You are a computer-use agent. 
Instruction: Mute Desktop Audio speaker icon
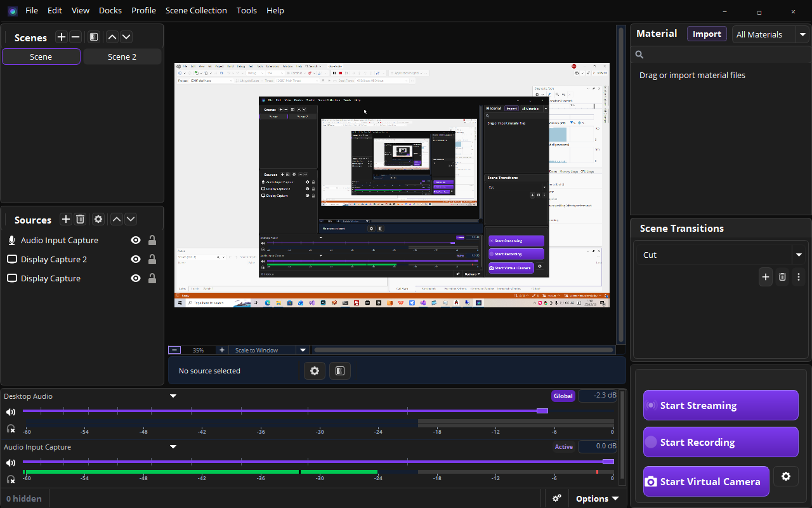[10, 411]
